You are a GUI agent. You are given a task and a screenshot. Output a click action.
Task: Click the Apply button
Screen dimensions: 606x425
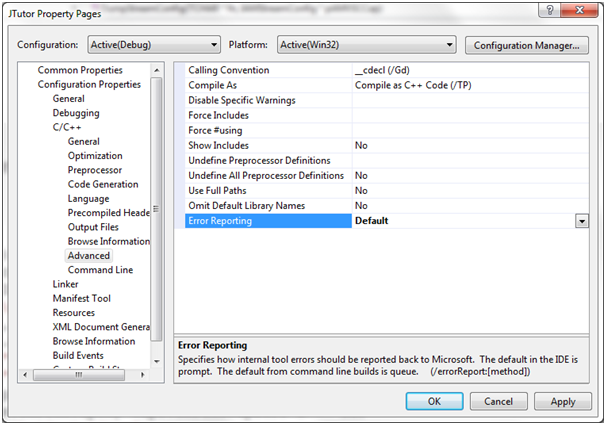coord(563,401)
